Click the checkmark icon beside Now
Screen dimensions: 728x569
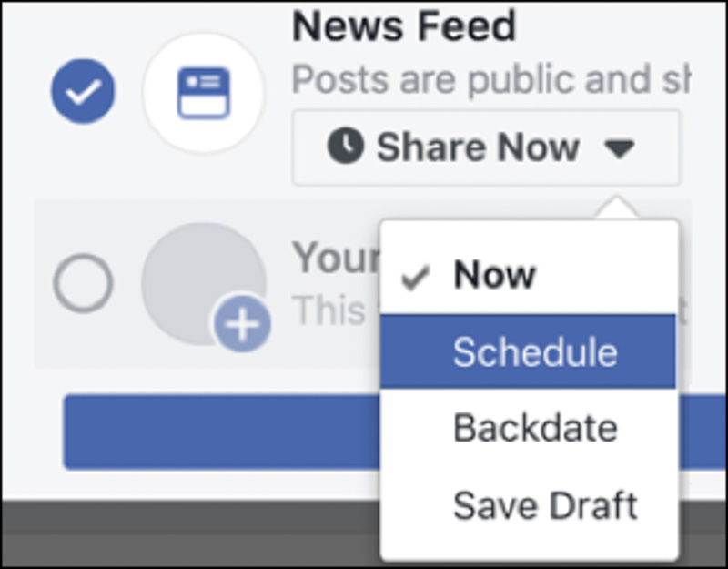(x=416, y=277)
